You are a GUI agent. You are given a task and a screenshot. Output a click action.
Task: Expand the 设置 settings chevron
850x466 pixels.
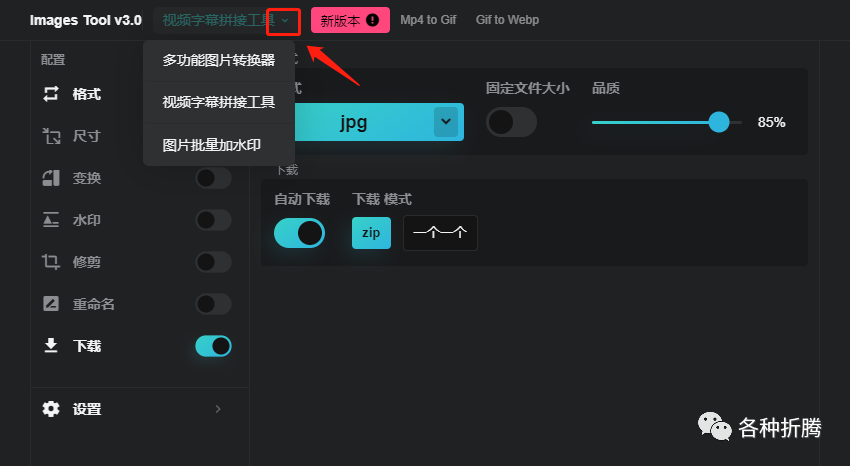[218, 409]
